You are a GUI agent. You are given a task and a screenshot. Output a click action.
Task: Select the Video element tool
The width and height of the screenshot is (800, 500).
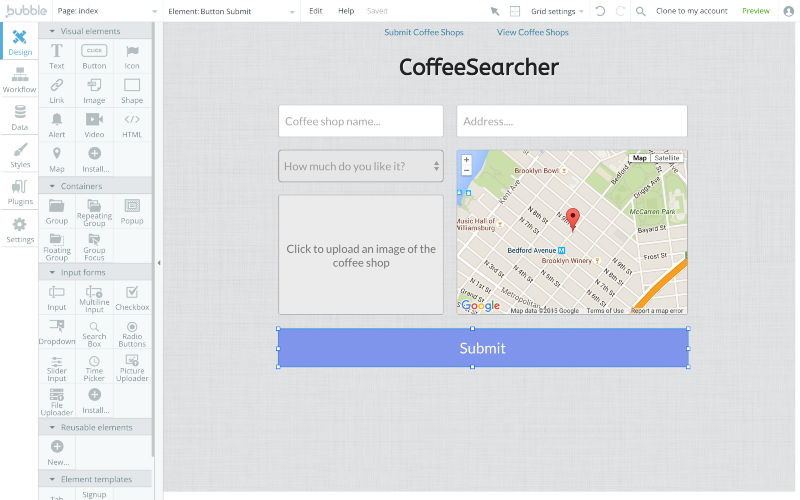pyautogui.click(x=94, y=125)
